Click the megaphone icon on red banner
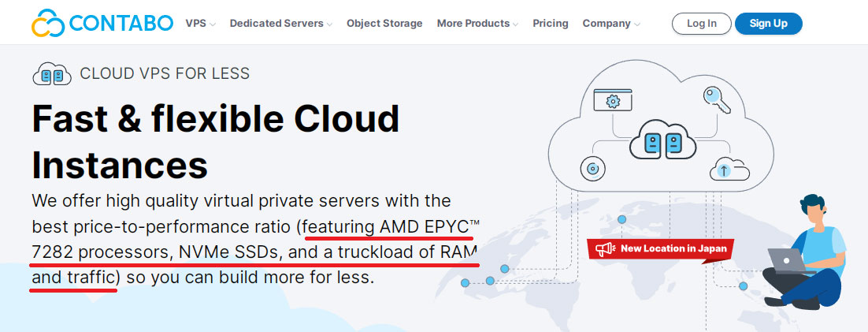 (605, 249)
